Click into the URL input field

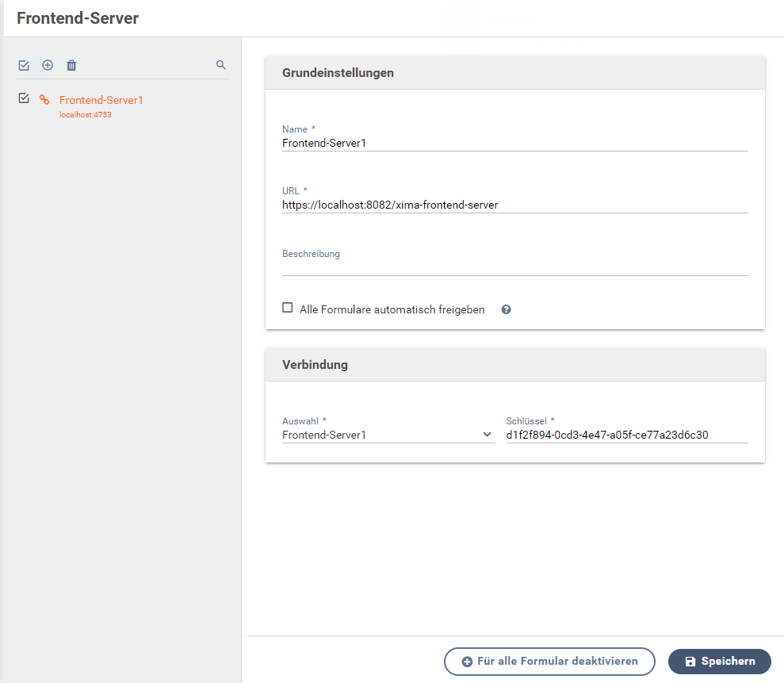pos(515,205)
